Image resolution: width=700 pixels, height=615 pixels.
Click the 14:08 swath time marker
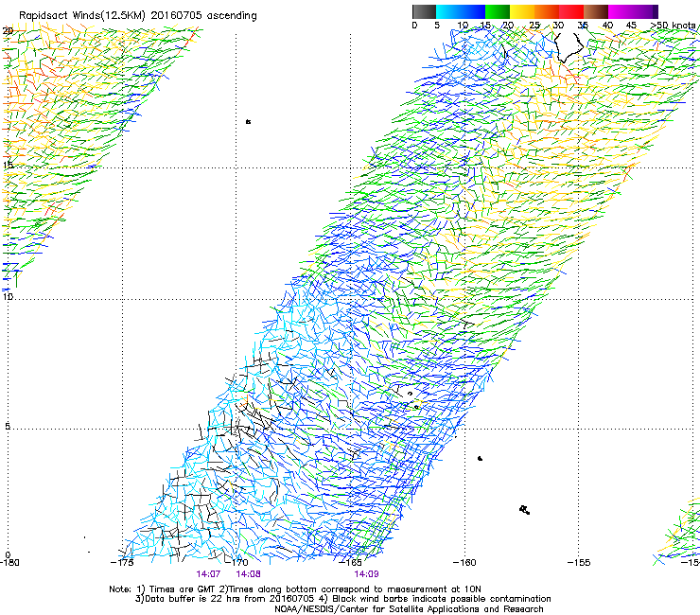coord(248,574)
